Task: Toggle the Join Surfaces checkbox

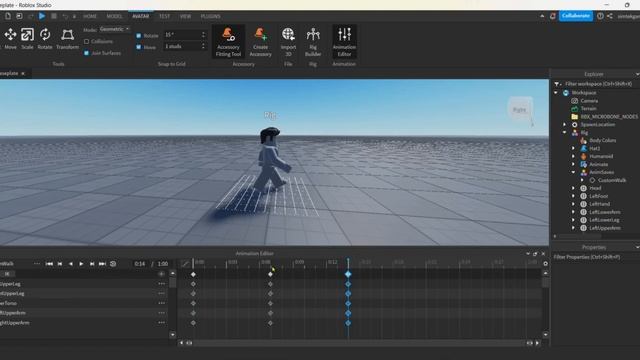Action: [x=87, y=53]
